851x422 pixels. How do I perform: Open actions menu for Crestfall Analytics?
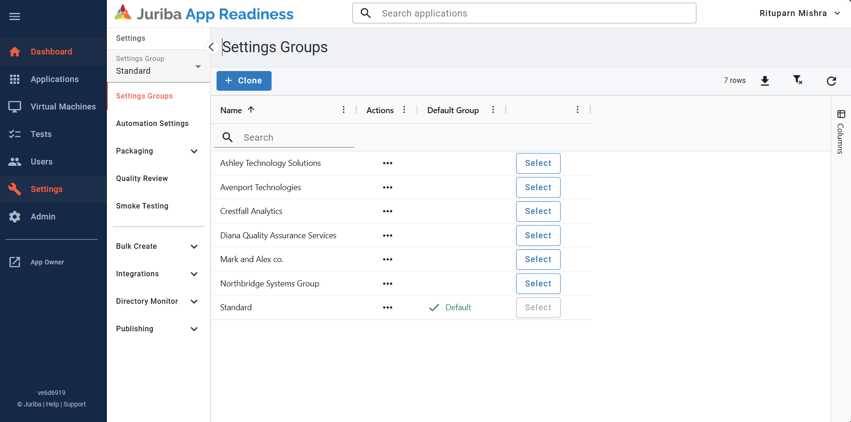(388, 211)
